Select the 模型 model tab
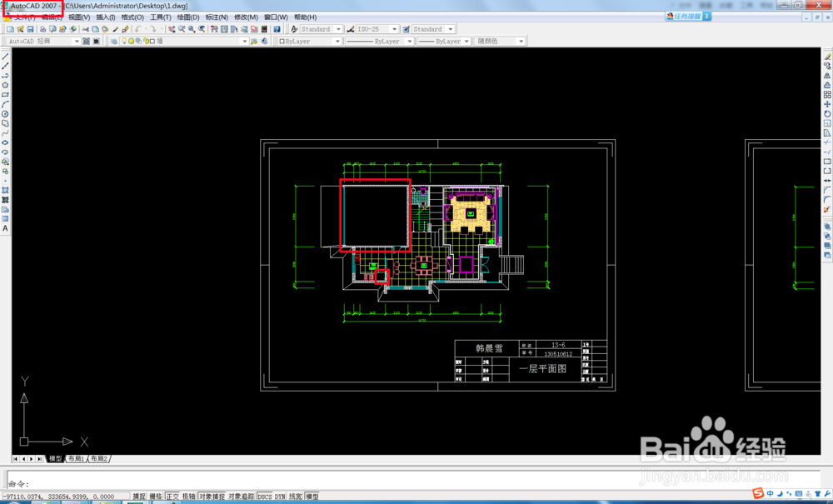Viewport: 833px width, 504px height. (x=55, y=459)
